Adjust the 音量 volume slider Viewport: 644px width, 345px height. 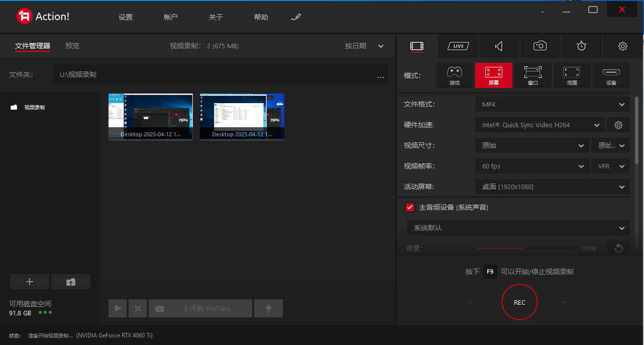[525, 248]
